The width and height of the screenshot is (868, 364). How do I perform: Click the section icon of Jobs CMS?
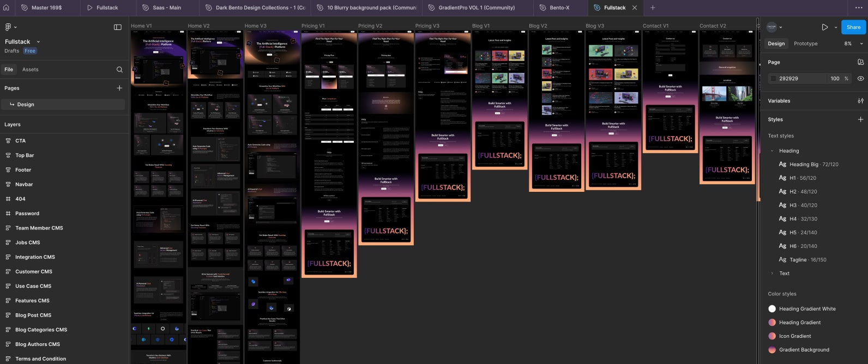(x=8, y=242)
